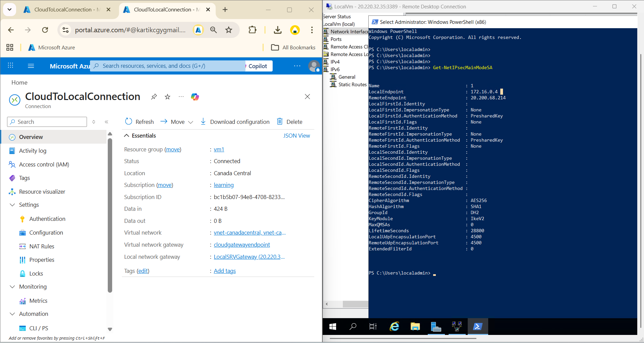Collapse the Monitoring group
The height and width of the screenshot is (343, 644).
[x=12, y=287]
